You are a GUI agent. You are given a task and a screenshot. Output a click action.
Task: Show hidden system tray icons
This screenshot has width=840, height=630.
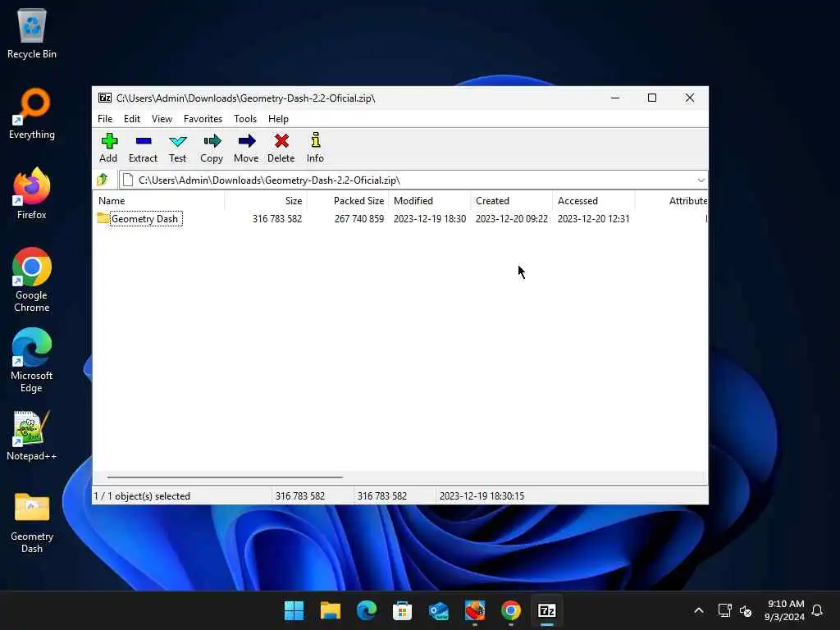pos(699,610)
